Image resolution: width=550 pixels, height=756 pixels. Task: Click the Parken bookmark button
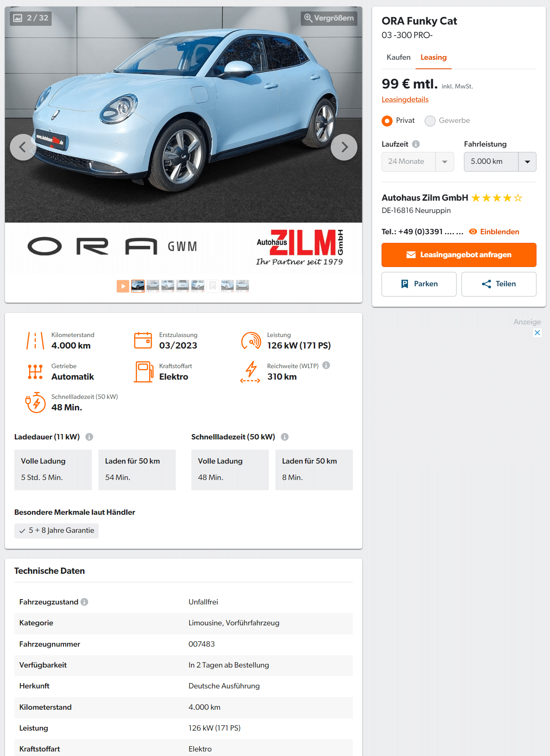419,284
